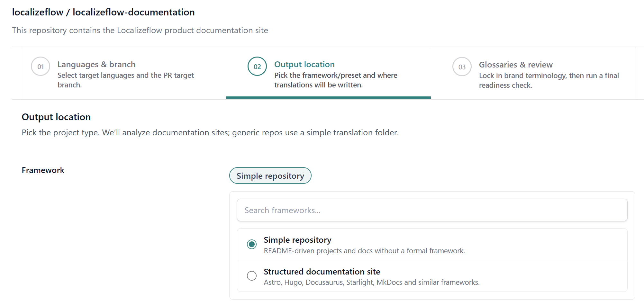Click the step 02 numbered circle
Viewport: 644px width, 306px height.
tap(257, 66)
